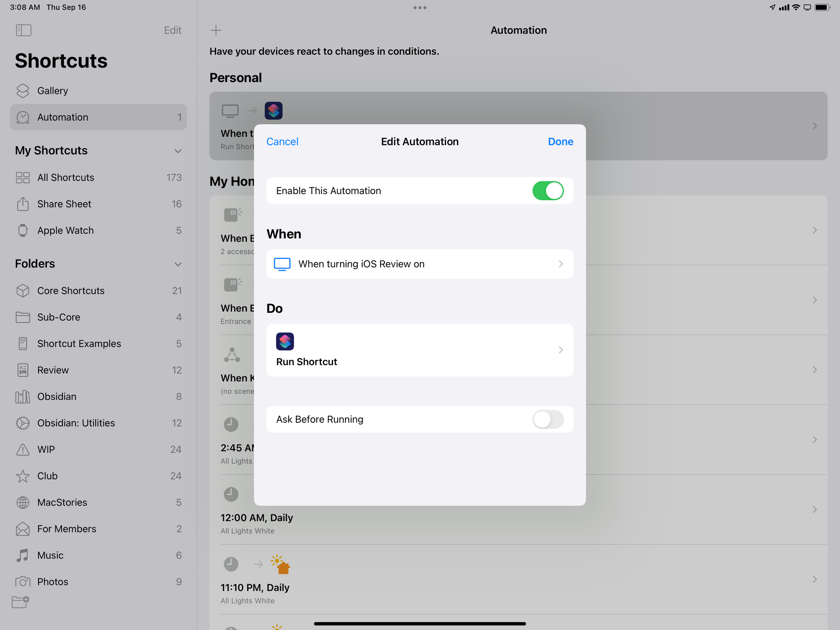Click the Sub-Core folder icon
Viewport: 840px width, 630px height.
[23, 317]
